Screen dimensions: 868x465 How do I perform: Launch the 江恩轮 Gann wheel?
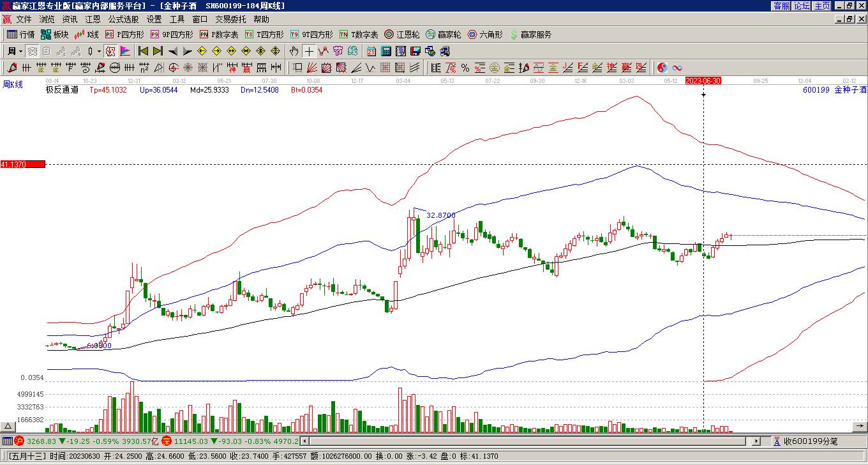402,34
